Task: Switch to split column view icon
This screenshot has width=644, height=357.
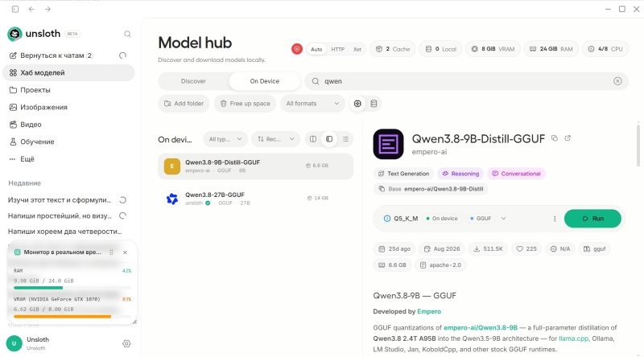Action: click(313, 139)
